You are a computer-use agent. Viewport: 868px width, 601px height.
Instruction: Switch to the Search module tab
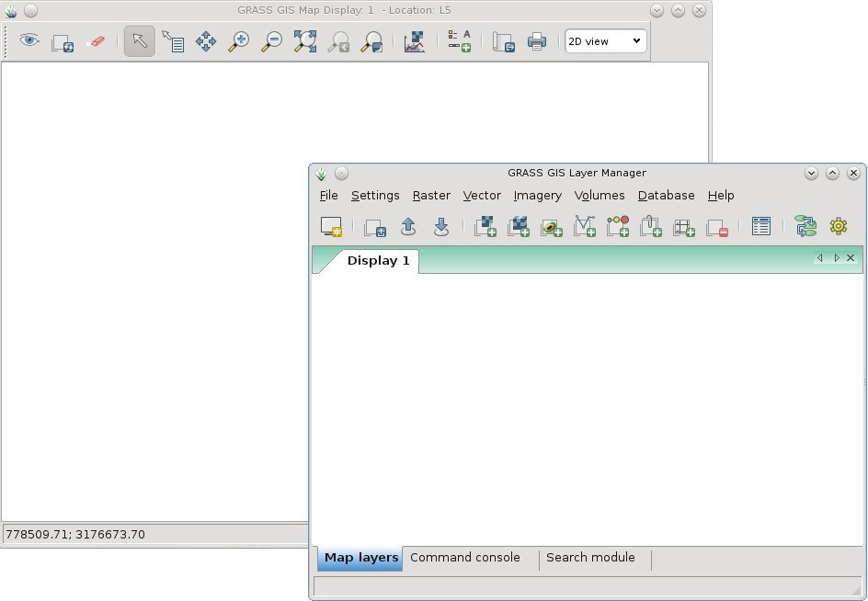(x=590, y=558)
